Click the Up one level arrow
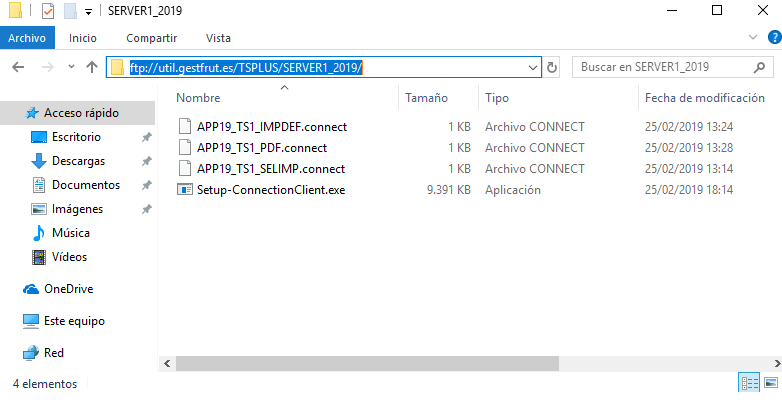The width and height of the screenshot is (782, 412). point(92,67)
